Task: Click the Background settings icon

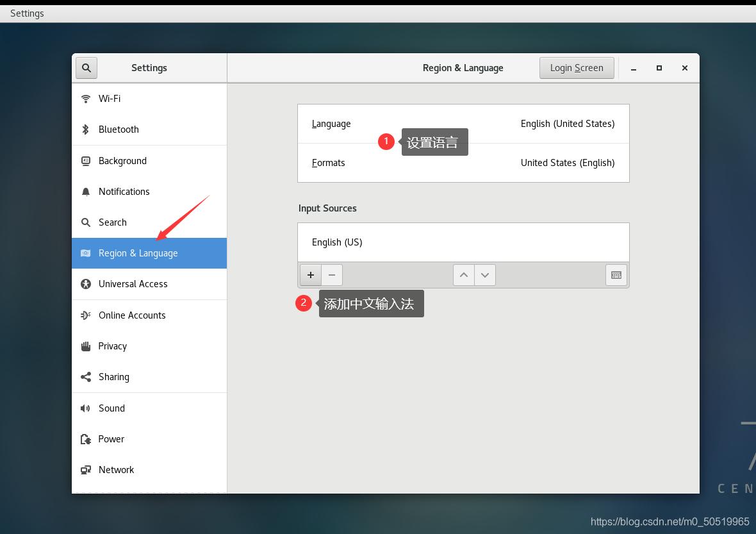Action: 86,160
